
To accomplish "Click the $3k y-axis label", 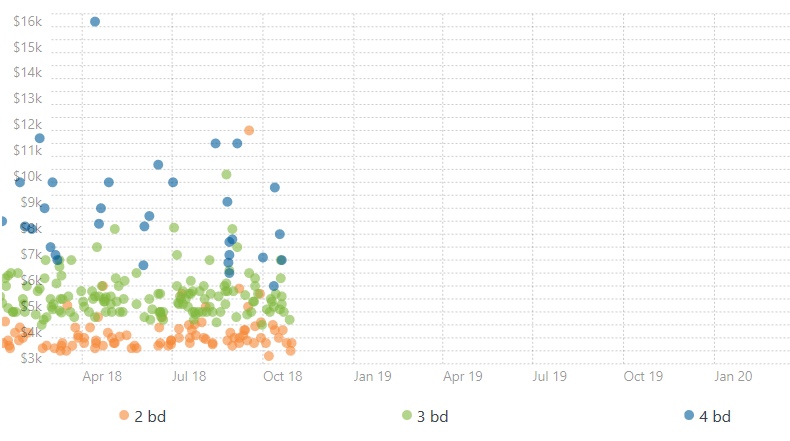I will click(30, 357).
